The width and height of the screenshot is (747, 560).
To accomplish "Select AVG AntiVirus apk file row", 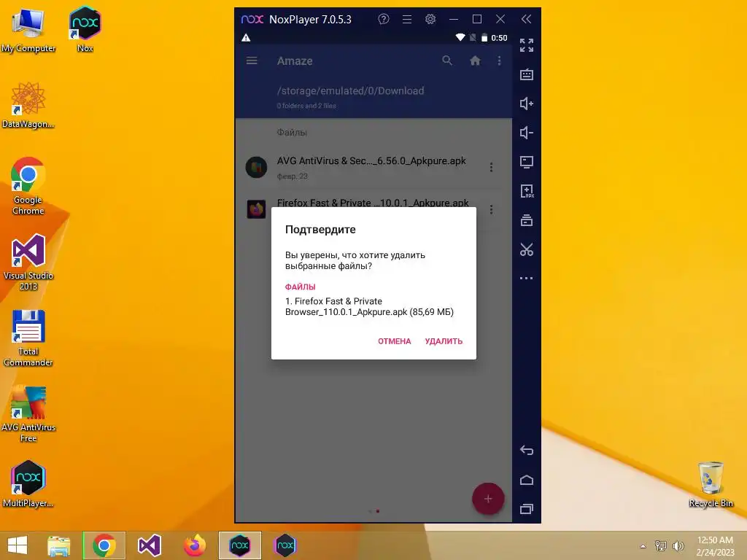I will click(x=373, y=168).
